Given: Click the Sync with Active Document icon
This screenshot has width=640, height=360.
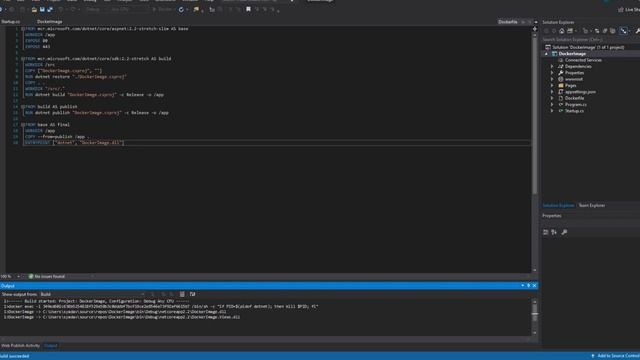Looking at the screenshot, I should [597, 31].
